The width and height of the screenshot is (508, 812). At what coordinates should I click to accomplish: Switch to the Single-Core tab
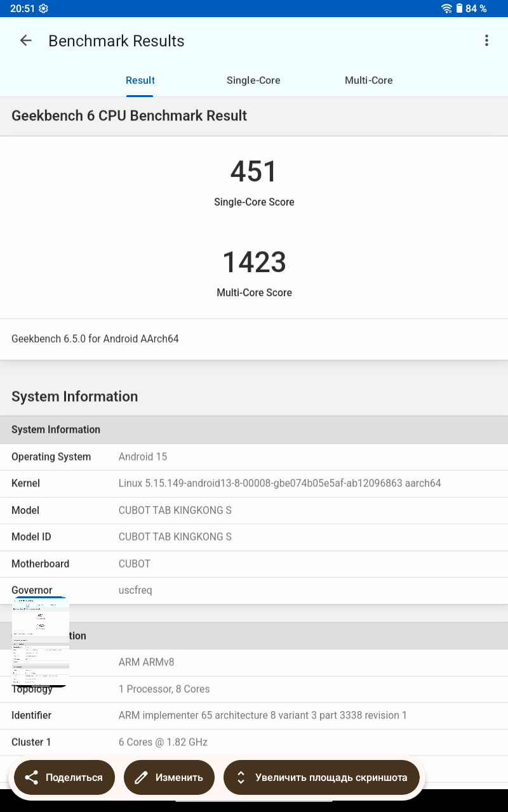pos(253,81)
